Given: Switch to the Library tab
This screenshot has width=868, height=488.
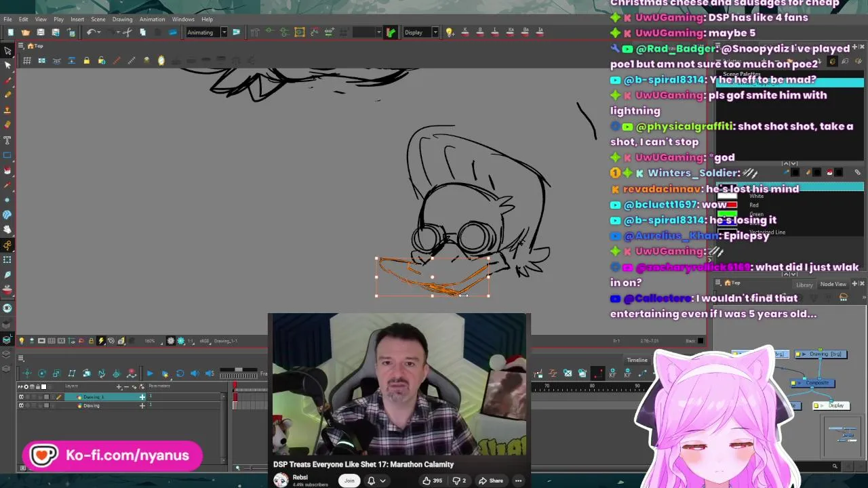Looking at the screenshot, I should click(x=804, y=285).
